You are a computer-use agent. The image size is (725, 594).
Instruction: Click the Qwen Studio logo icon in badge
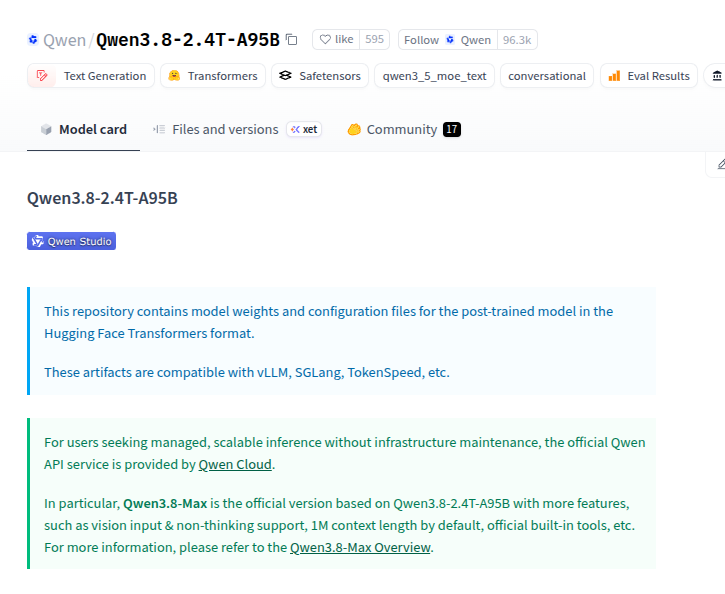(37, 241)
